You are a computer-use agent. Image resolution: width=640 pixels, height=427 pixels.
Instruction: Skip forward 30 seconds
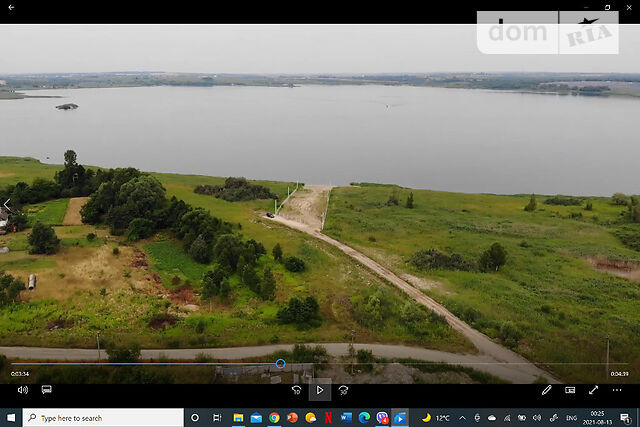click(x=343, y=390)
